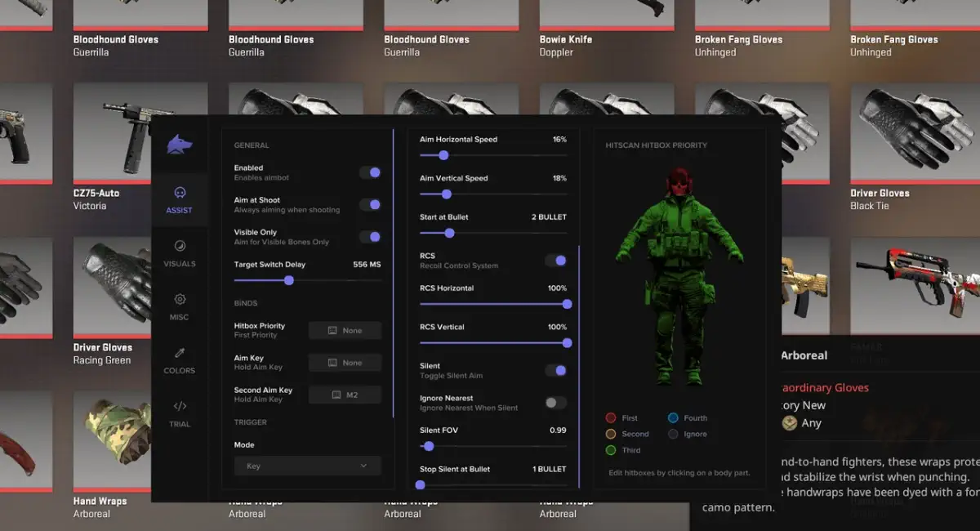Adjust the Silent FOV slider

coord(493,446)
